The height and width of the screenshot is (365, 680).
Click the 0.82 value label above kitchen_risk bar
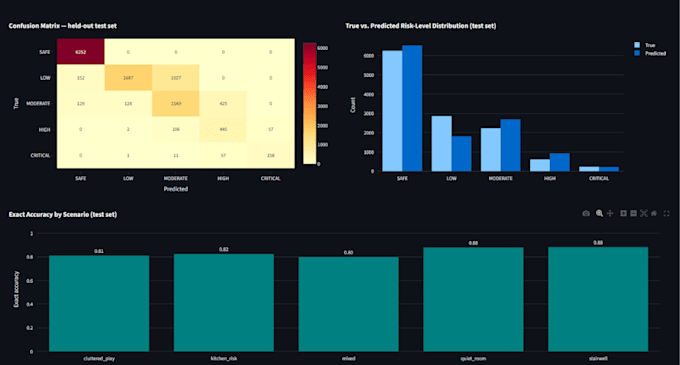click(x=224, y=249)
